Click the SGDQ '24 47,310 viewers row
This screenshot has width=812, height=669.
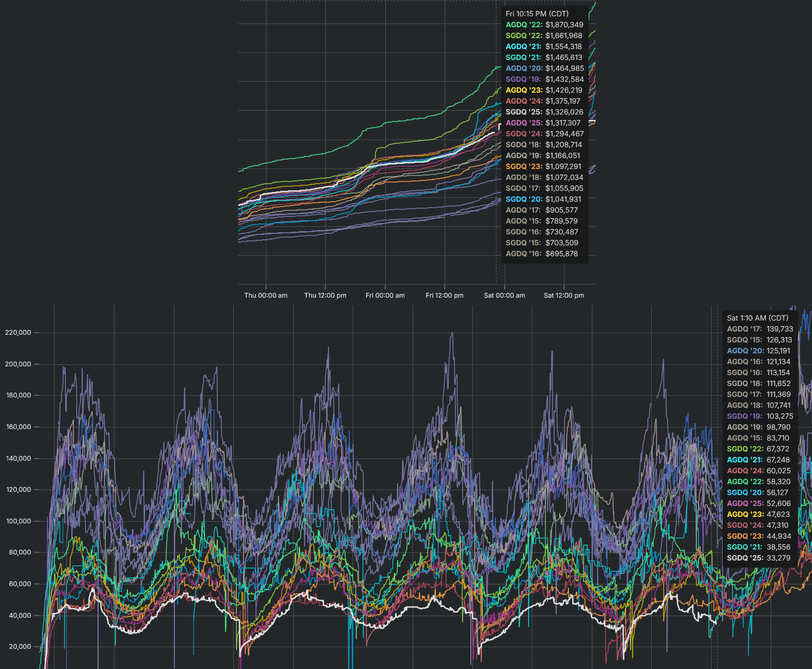[x=758, y=525]
